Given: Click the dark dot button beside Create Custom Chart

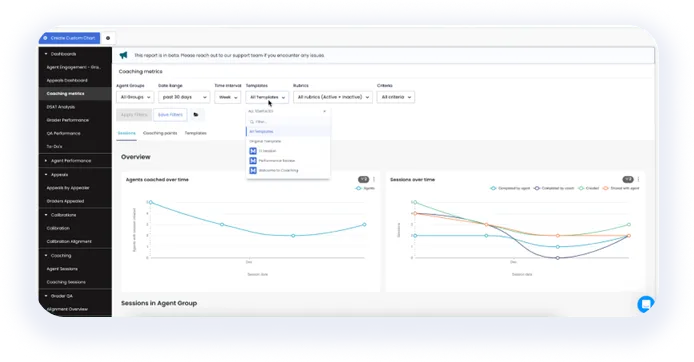Looking at the screenshot, I should (108, 38).
